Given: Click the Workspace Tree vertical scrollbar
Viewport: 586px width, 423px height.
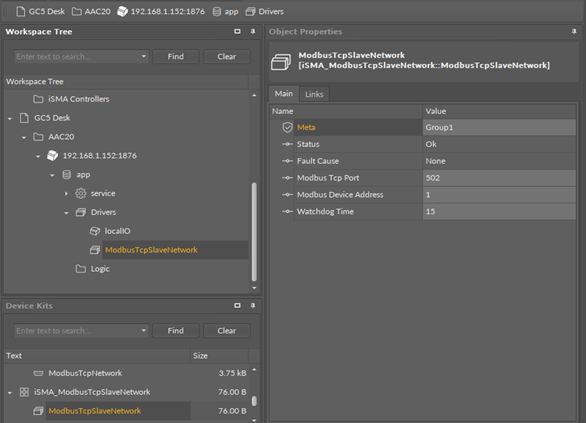Looking at the screenshot, I should pyautogui.click(x=254, y=232).
